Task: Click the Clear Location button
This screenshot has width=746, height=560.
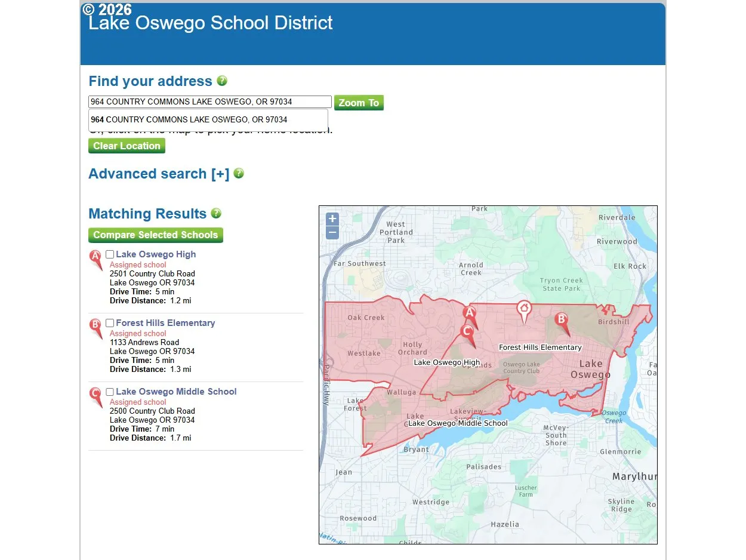Action: (x=127, y=146)
